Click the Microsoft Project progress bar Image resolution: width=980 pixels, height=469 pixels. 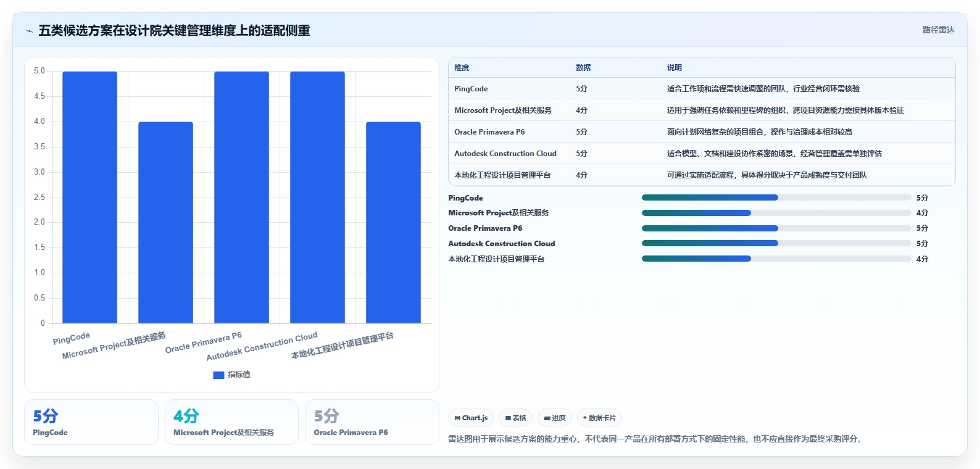(x=776, y=213)
